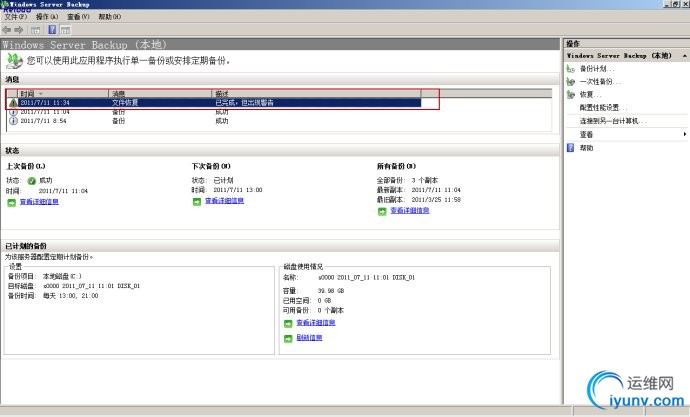Screen dimensions: 690x417
Task: Click the 备份计划 icon in the actions pane
Action: click(571, 69)
